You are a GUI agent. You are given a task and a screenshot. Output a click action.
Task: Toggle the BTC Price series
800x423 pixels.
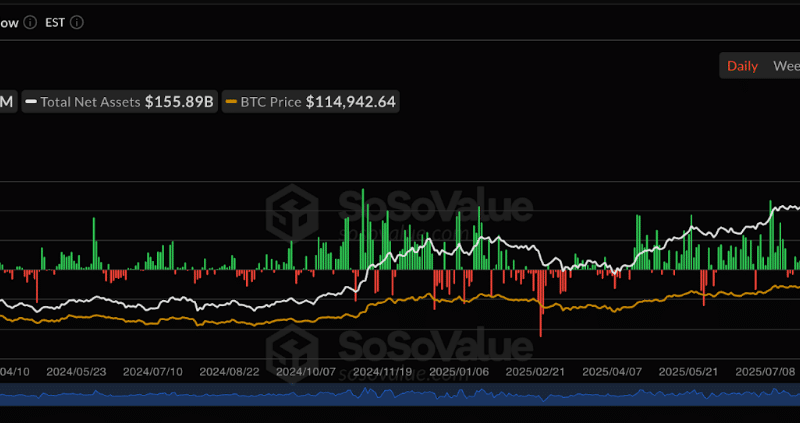310,102
